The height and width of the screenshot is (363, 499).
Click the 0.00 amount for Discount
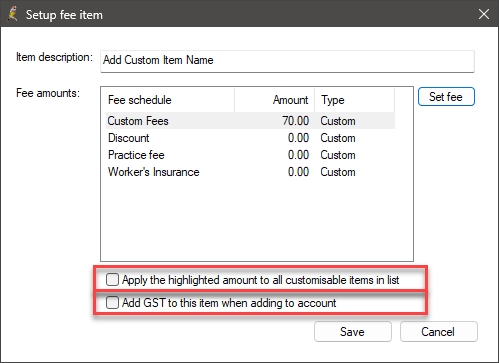298,138
